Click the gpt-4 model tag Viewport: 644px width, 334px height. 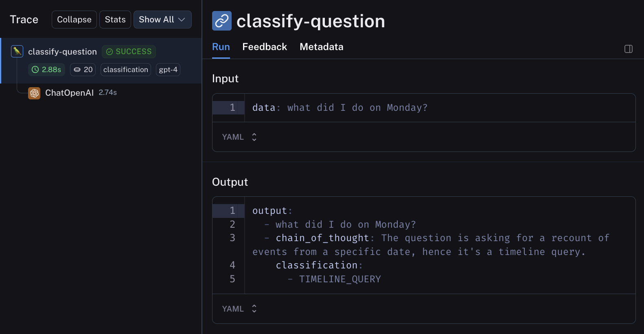click(x=168, y=70)
